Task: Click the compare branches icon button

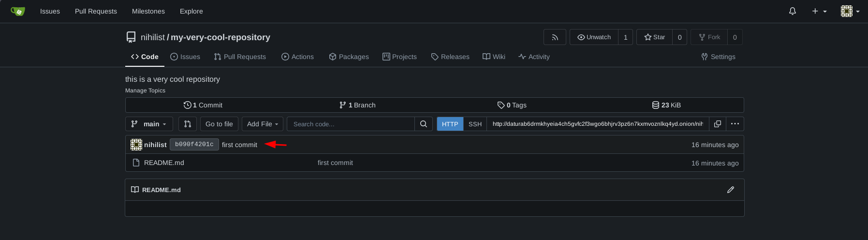Action: point(188,124)
